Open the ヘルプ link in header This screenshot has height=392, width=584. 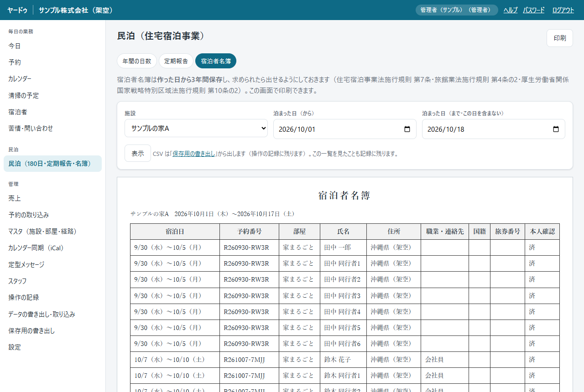(x=511, y=10)
